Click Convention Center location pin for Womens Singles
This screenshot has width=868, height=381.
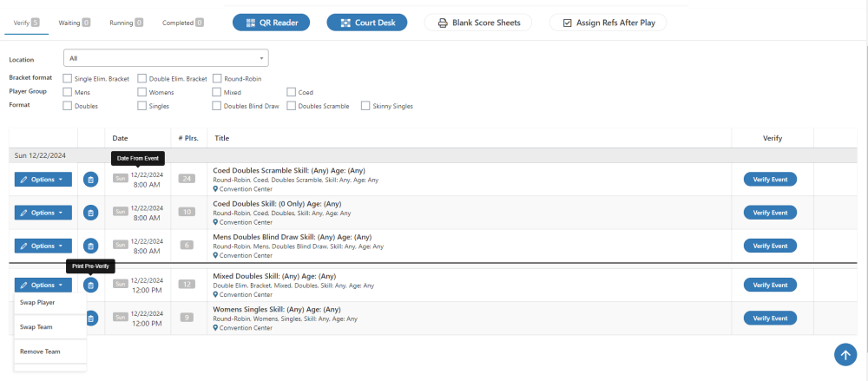(x=215, y=328)
